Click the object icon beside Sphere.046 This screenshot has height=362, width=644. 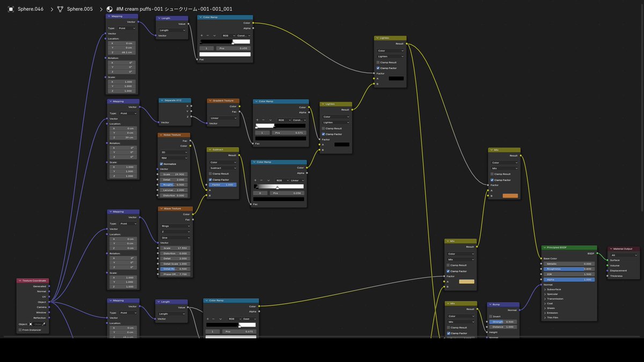11,9
